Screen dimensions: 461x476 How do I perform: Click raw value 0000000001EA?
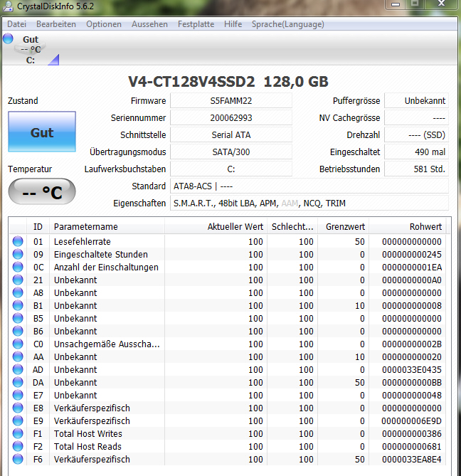pos(412,267)
